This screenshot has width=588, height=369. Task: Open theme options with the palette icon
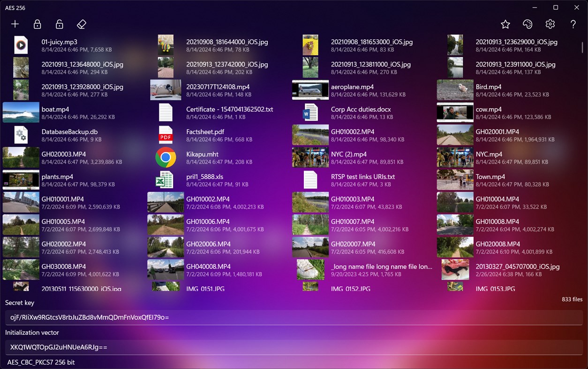pos(528,24)
